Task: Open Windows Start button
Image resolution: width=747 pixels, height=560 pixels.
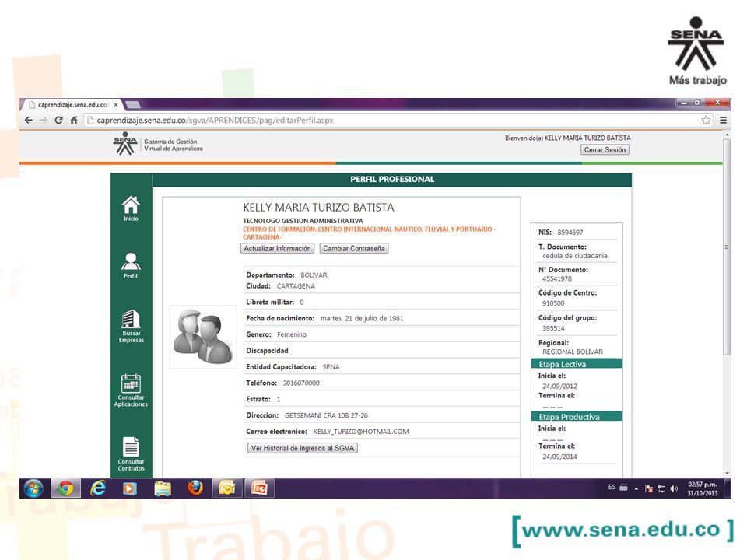Action: pyautogui.click(x=33, y=488)
